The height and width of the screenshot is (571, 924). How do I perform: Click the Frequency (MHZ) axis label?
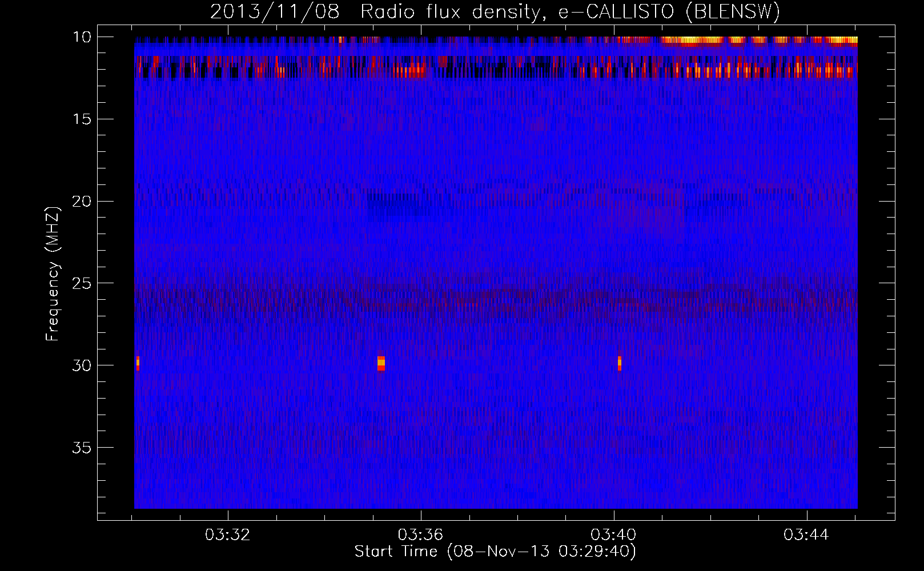(53, 274)
